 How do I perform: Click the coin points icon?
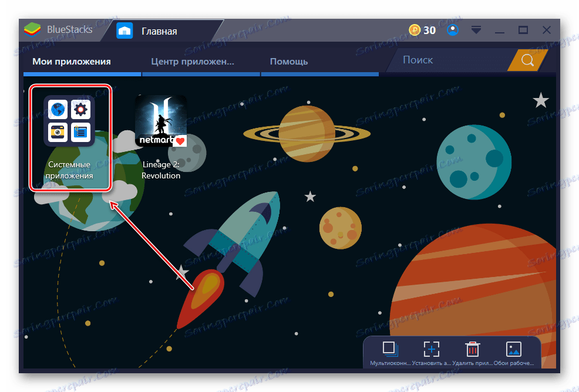tap(415, 29)
